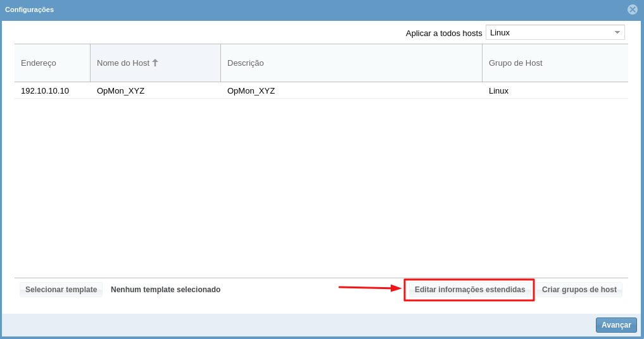The height and width of the screenshot is (339, 644).
Task: Click the Nenhum template selecionado text
Action: [x=165, y=290]
